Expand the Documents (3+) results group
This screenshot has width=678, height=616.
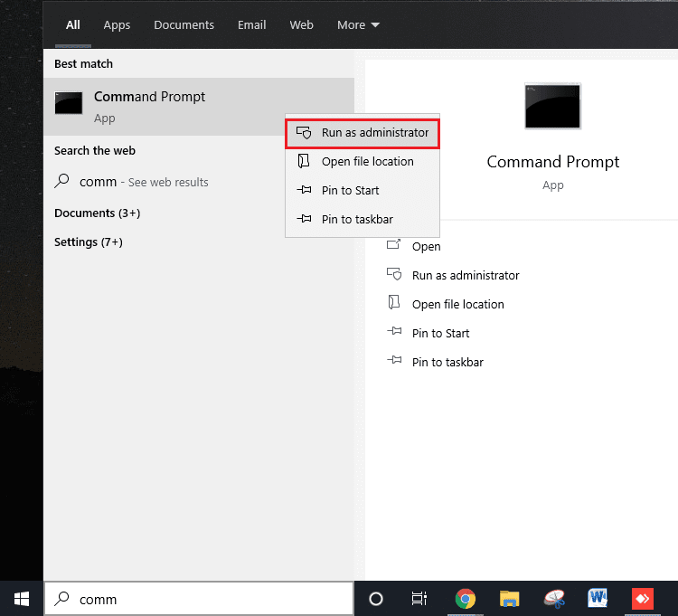point(97,213)
